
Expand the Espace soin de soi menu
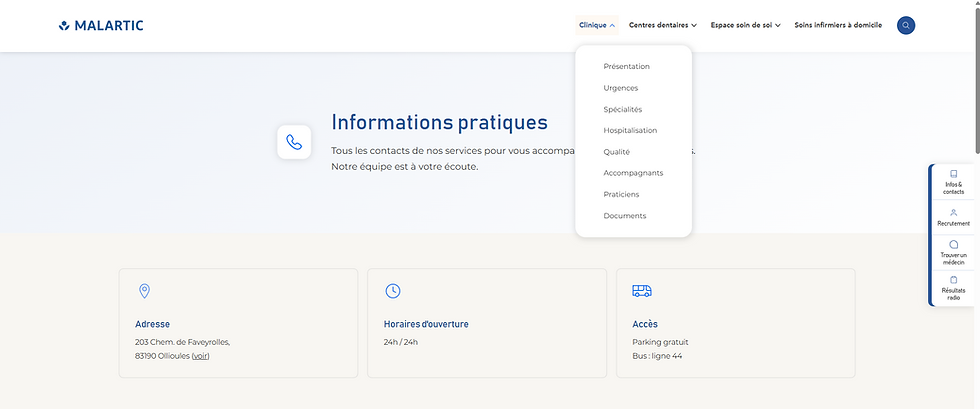coord(746,26)
